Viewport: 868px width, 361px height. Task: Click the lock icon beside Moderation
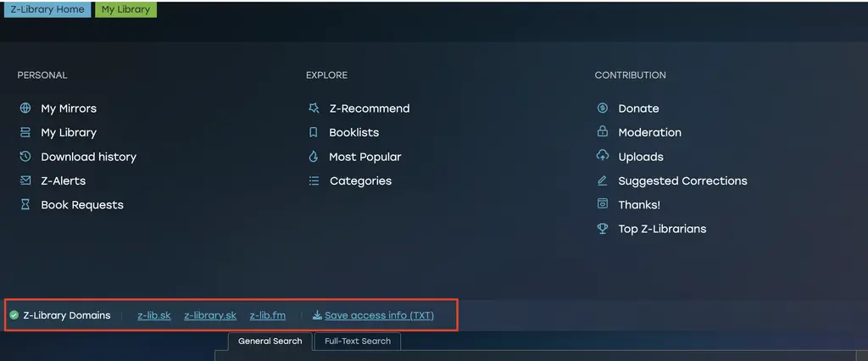coord(603,132)
